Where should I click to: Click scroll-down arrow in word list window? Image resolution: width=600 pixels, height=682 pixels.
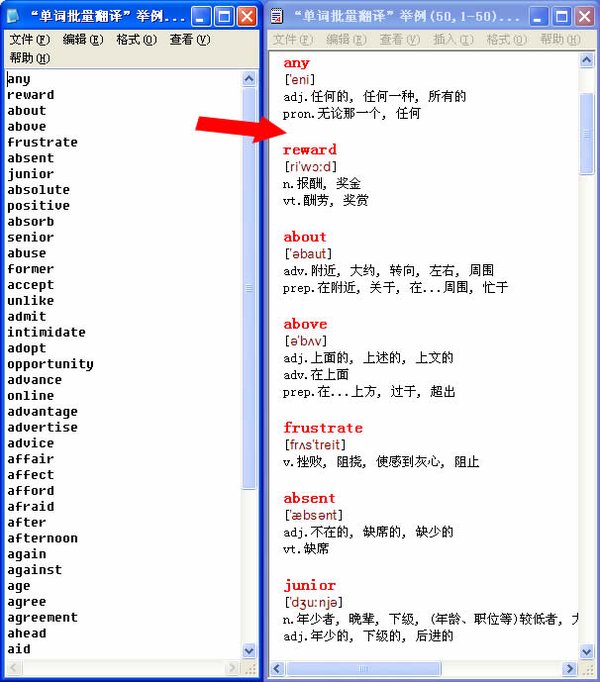[x=249, y=651]
